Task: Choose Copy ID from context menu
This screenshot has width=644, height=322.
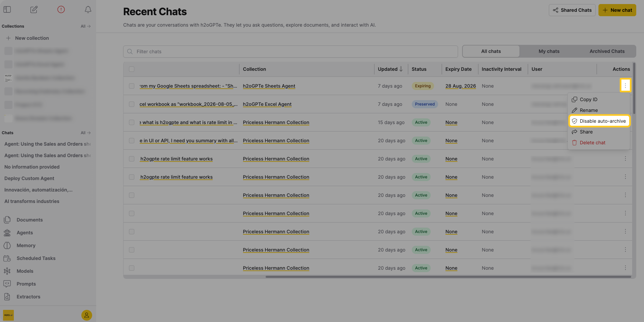Action: click(x=599, y=99)
